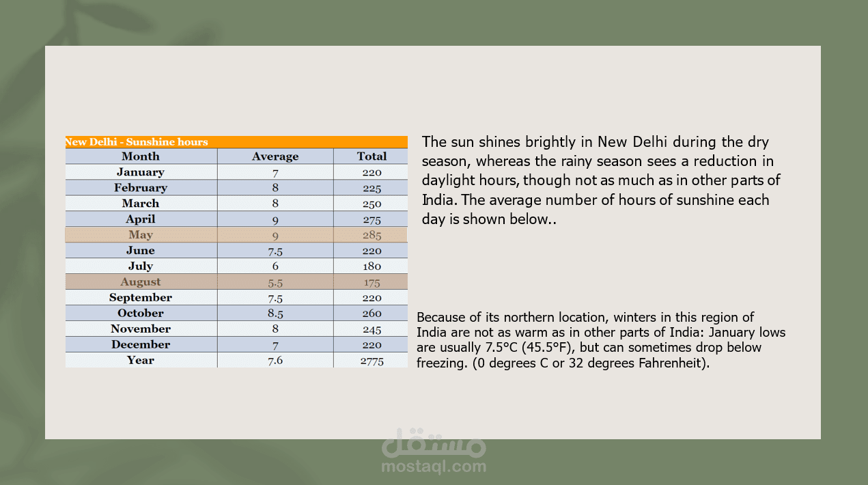Click the Month column header
This screenshot has width=868, height=485.
point(141,156)
